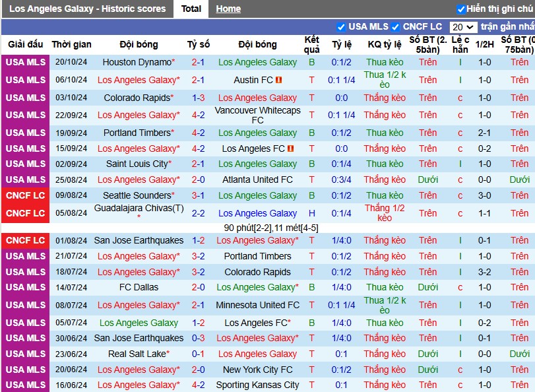The width and height of the screenshot is (535, 392).
Task: Click the red card icon beside Los Angeles FC
Action: click(x=290, y=148)
